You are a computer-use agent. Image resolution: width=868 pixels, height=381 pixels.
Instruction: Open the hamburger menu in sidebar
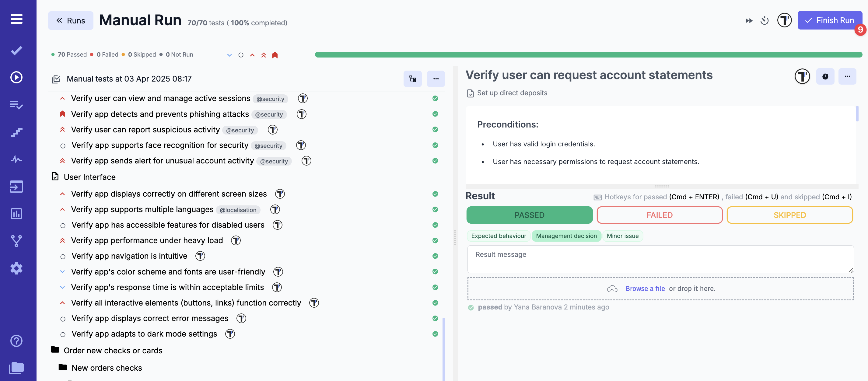point(16,19)
